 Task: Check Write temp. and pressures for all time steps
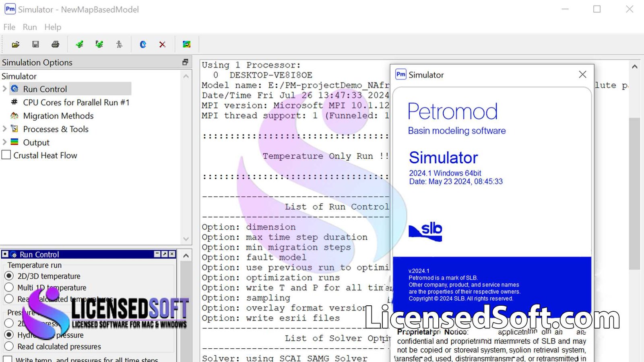7,359
